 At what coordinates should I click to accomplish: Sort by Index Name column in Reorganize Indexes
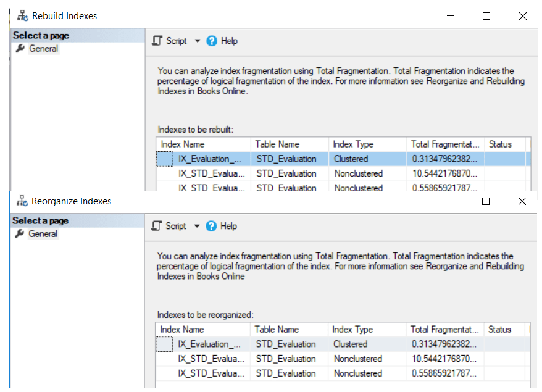(x=203, y=330)
